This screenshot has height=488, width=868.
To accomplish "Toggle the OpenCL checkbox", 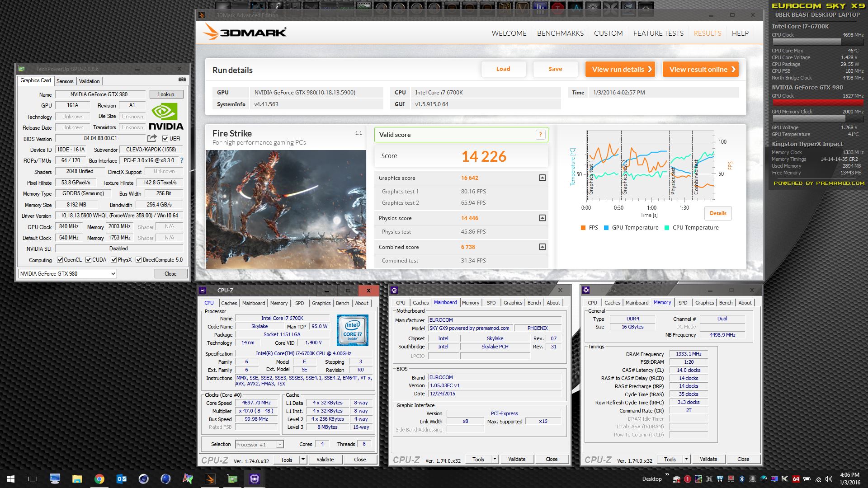I will [x=60, y=260].
